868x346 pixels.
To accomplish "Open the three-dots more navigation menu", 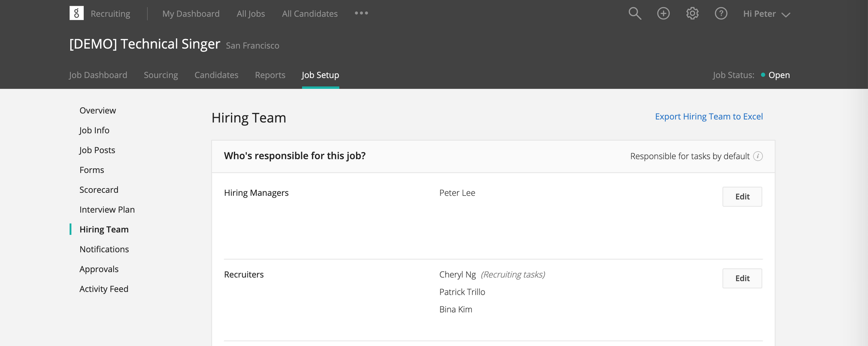I will click(x=361, y=13).
